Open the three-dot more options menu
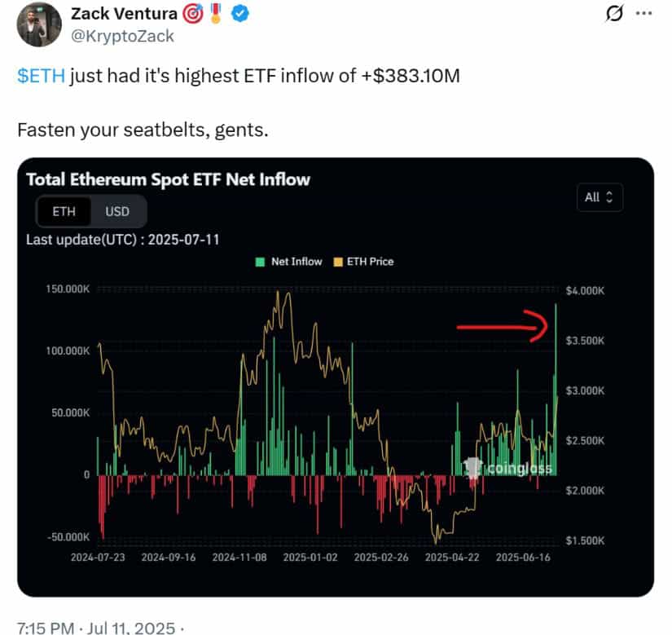This screenshot has height=635, width=672. [643, 14]
